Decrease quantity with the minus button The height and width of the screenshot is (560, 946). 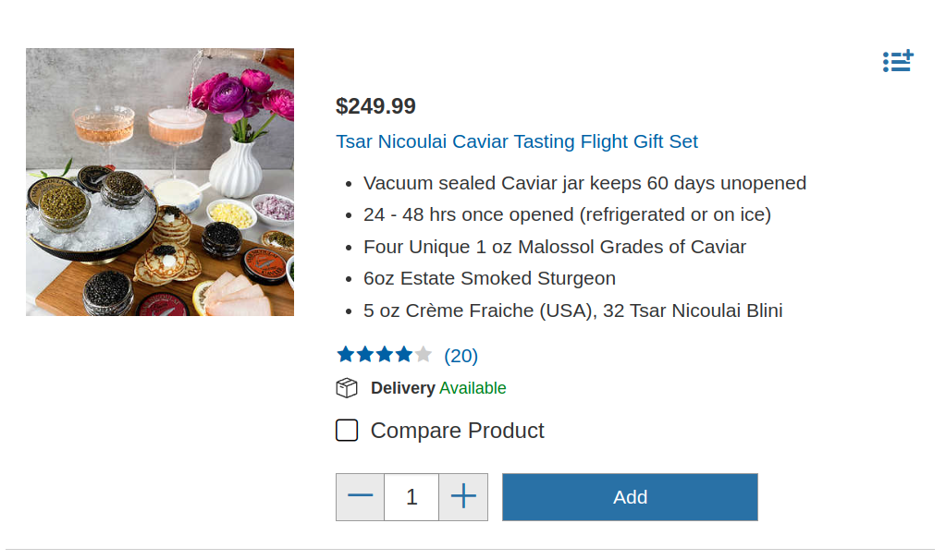pos(361,497)
